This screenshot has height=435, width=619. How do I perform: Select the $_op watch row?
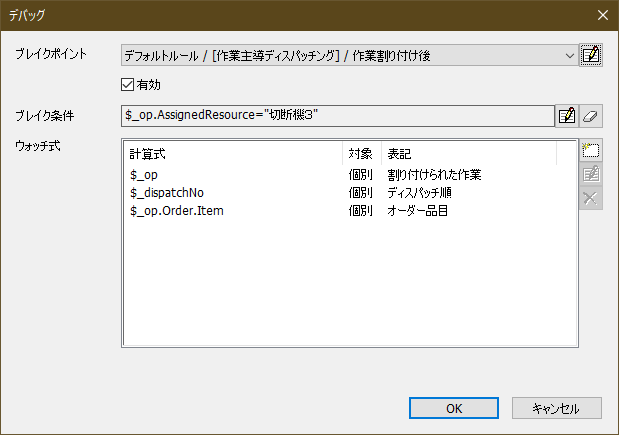pos(144,175)
